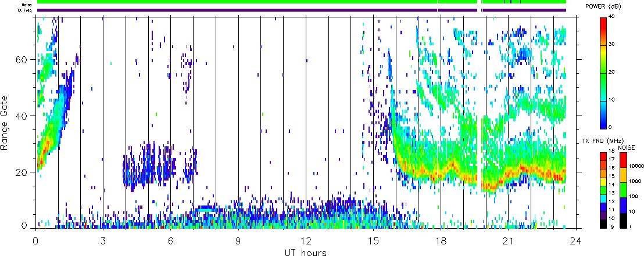The width and height of the screenshot is (644, 256).
Task: Click the purple TX Freq status bar at top
Action: [x=302, y=10]
